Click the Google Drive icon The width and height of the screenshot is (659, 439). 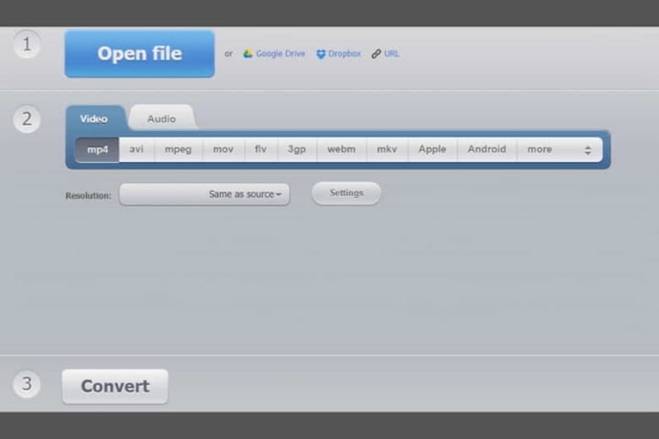(x=249, y=54)
